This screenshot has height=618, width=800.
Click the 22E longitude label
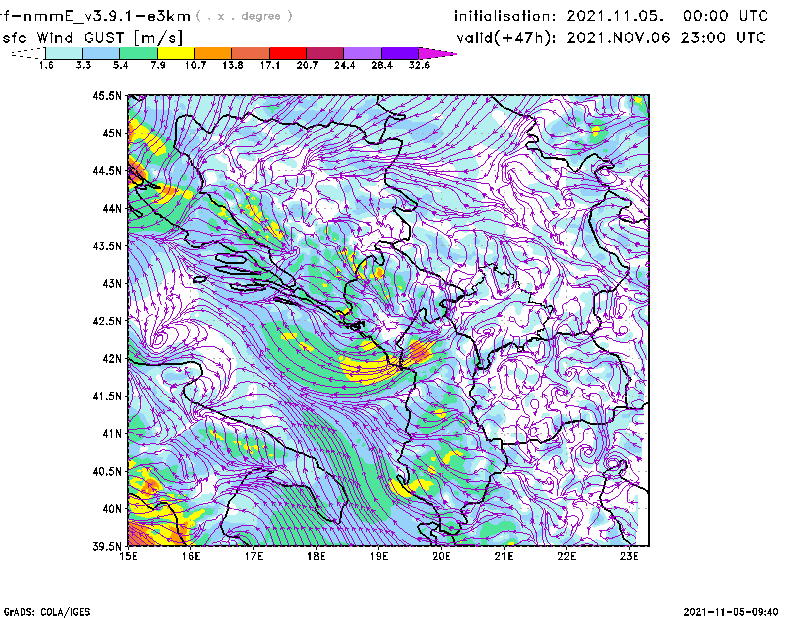567,556
